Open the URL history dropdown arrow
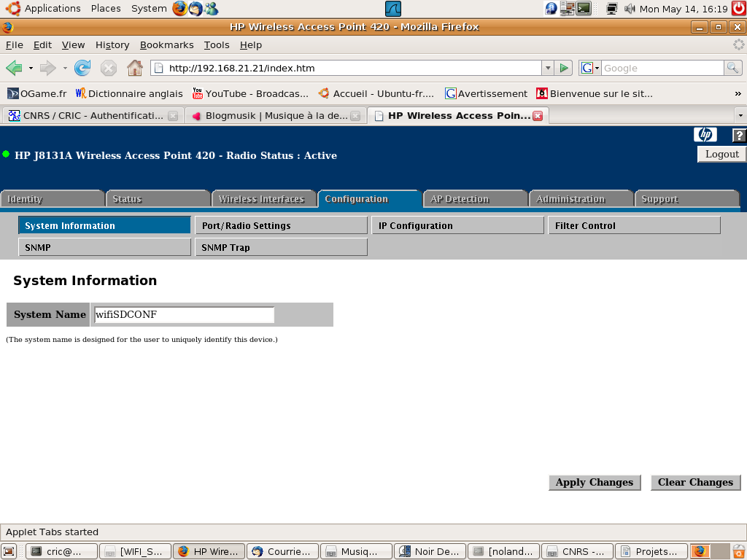The image size is (747, 560). 547,68
